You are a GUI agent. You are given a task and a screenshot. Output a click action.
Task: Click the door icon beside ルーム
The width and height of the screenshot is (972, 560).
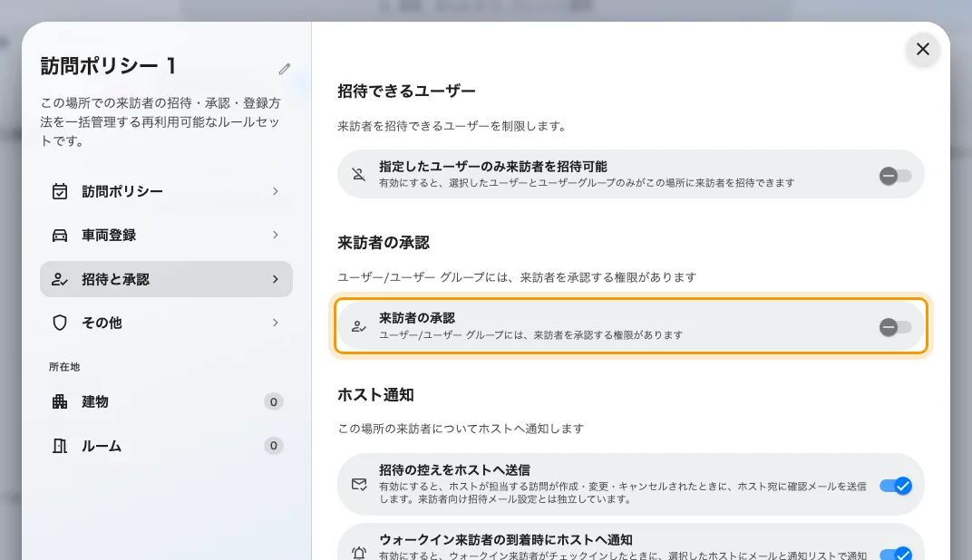pyautogui.click(x=60, y=446)
